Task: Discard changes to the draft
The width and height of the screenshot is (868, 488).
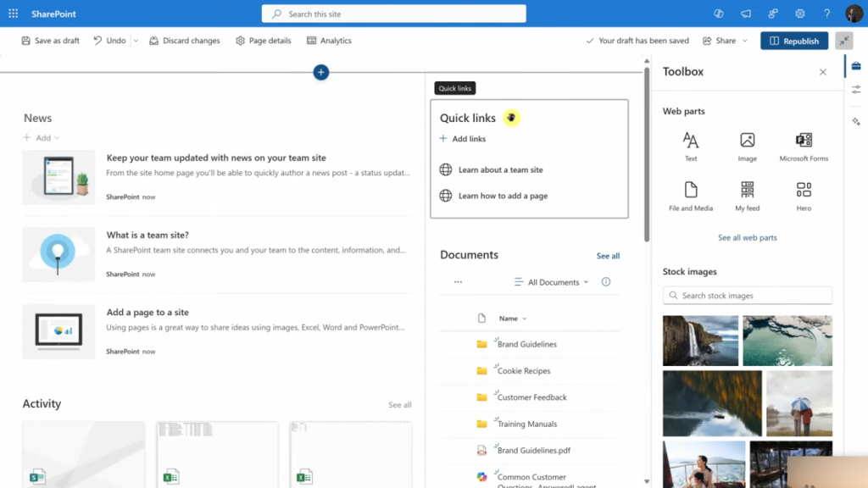Action: [x=185, y=40]
